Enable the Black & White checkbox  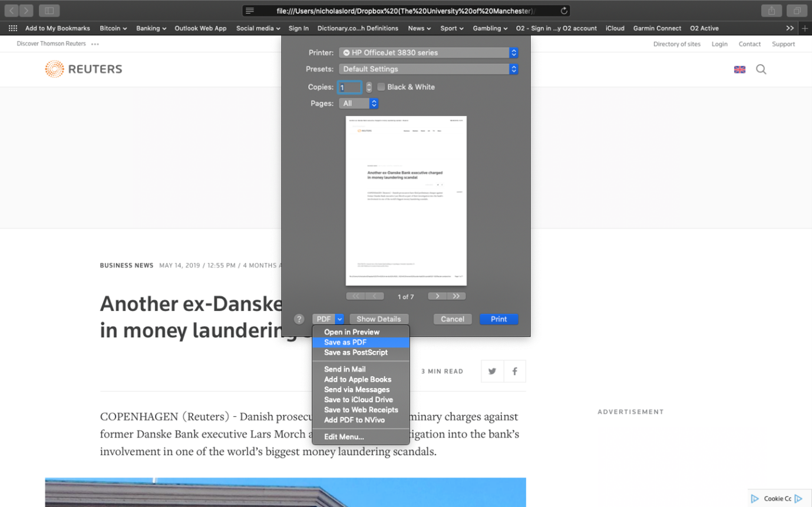click(381, 87)
